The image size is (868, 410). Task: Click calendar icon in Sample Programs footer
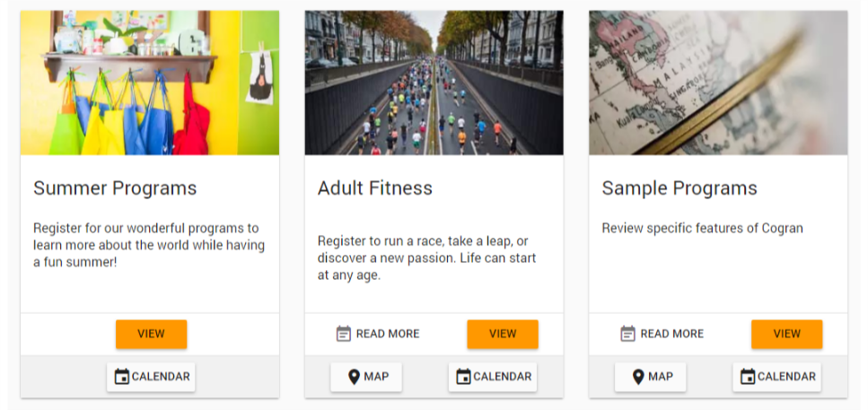click(x=748, y=377)
